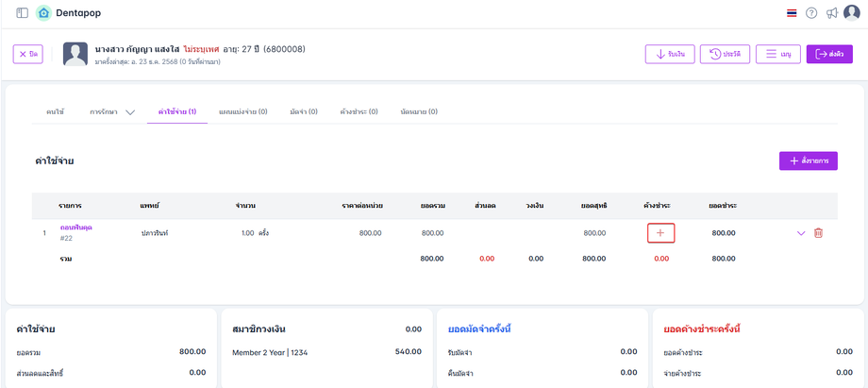Expand the ถอนฟันคุด row details chevron
The image size is (868, 388).
(x=801, y=232)
